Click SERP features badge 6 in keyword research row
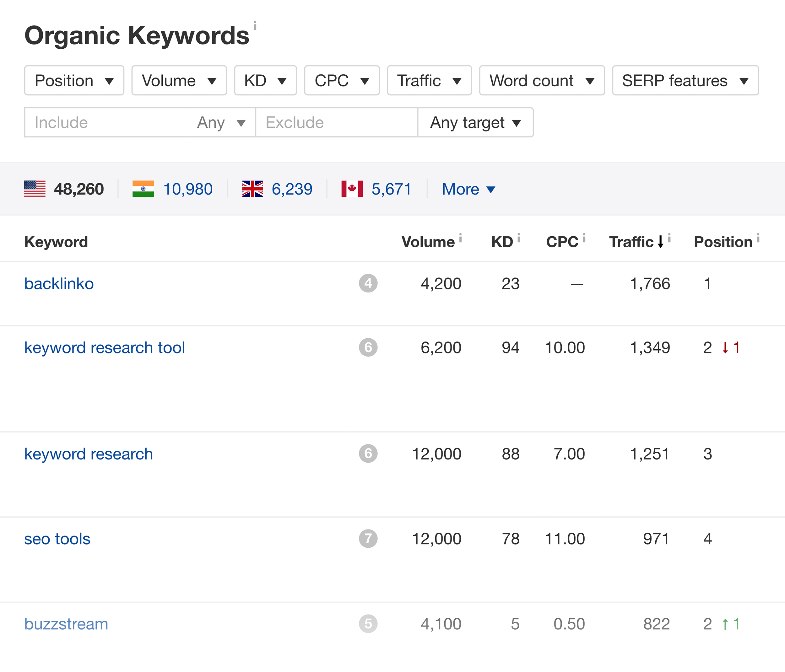785x672 pixels. point(368,454)
